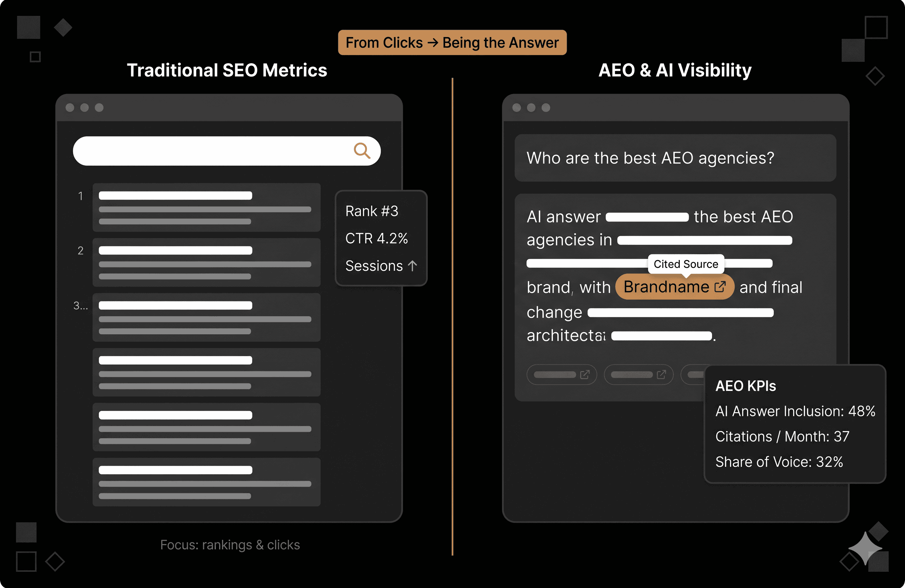Click the external icon in second source pill

[x=662, y=375]
